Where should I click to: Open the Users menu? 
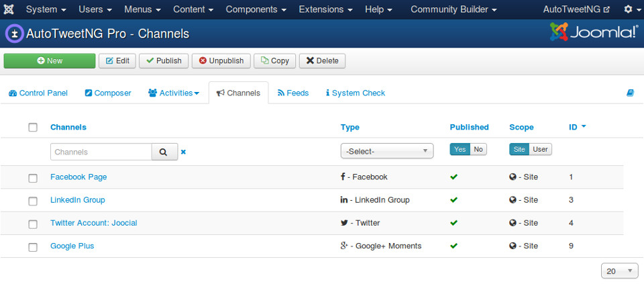95,9
